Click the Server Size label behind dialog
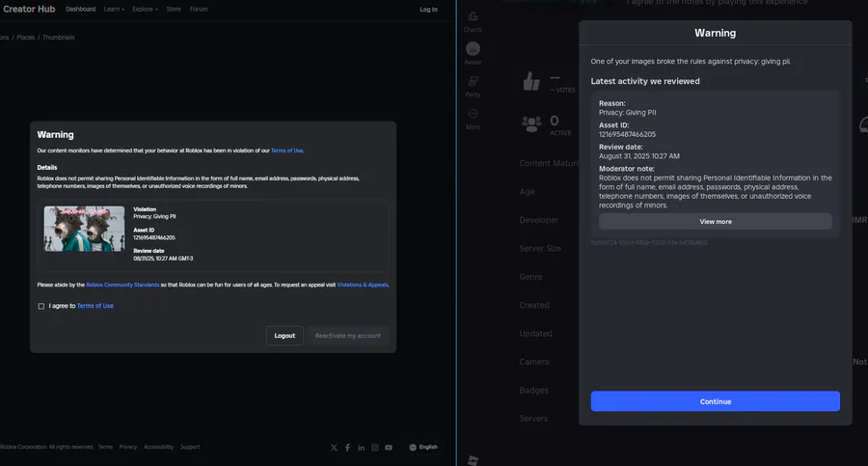 point(540,249)
